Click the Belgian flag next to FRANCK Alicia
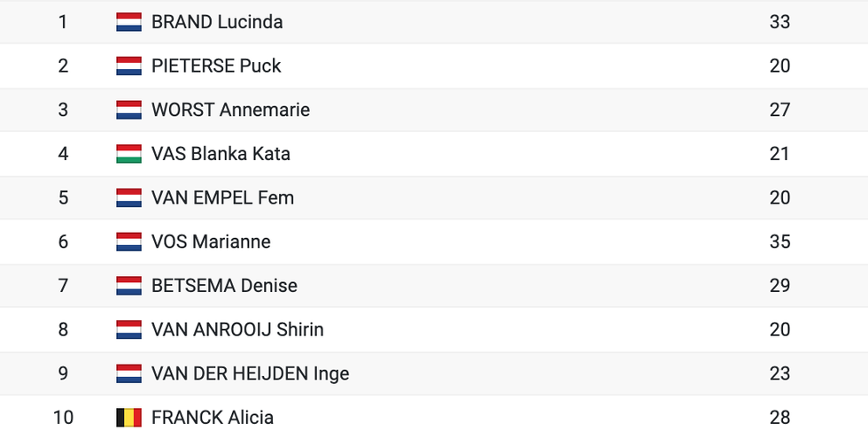 click(x=129, y=418)
